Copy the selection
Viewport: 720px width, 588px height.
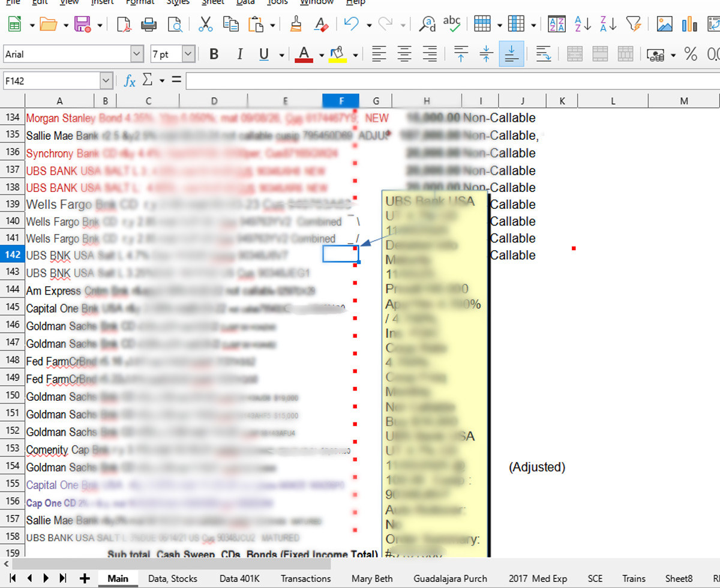(231, 24)
